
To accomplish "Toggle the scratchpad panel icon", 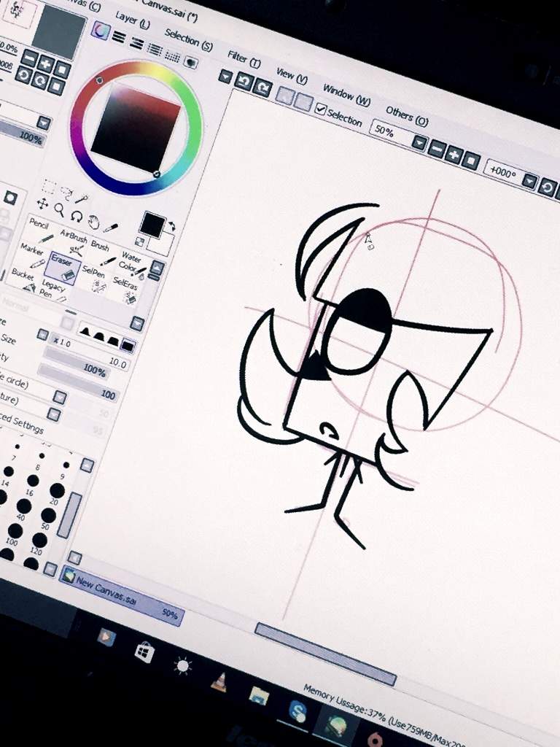I will point(192,62).
